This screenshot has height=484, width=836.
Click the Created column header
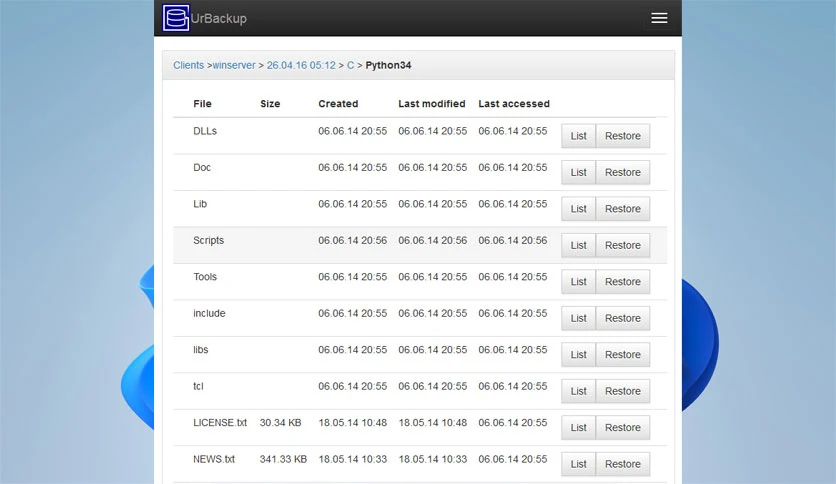pos(338,103)
